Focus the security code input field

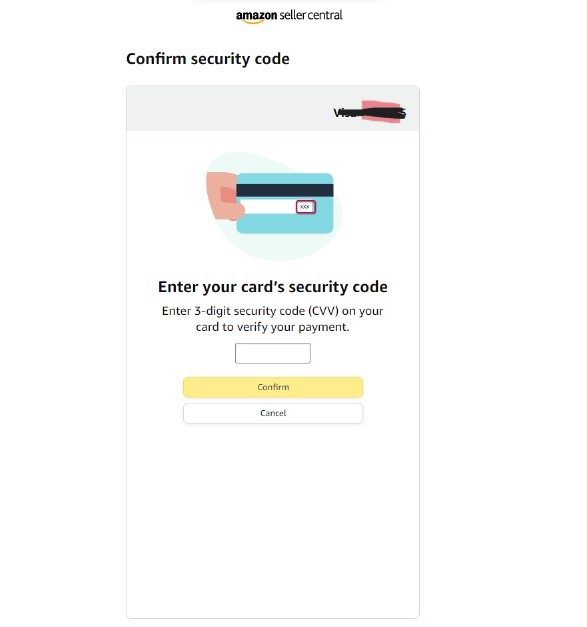point(273,353)
